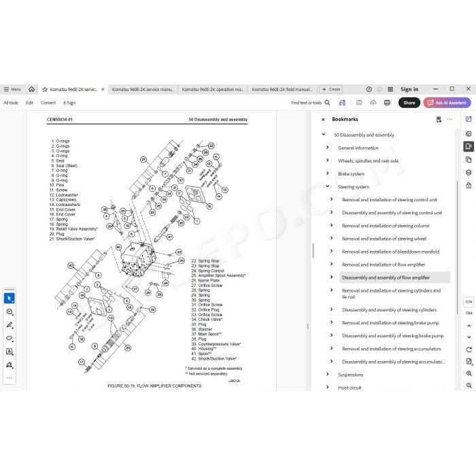Click the add bookmark icon

tap(439, 120)
